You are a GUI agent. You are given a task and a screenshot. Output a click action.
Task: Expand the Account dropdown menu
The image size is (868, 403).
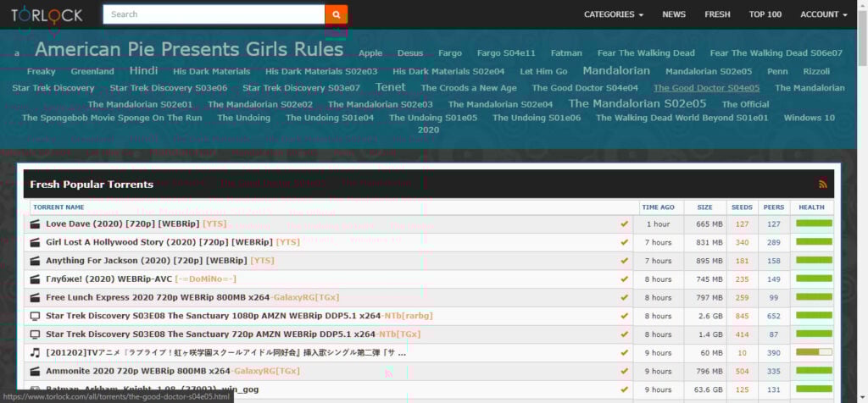tap(824, 14)
